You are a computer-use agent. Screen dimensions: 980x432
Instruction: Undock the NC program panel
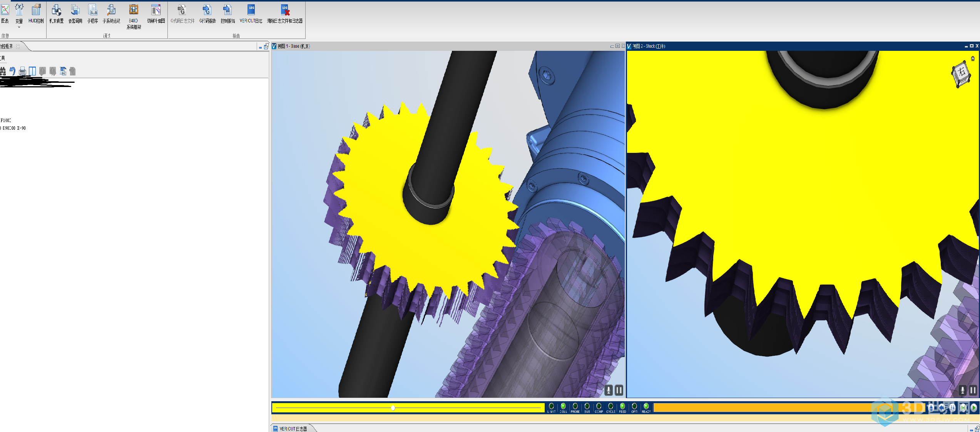pyautogui.click(x=266, y=47)
